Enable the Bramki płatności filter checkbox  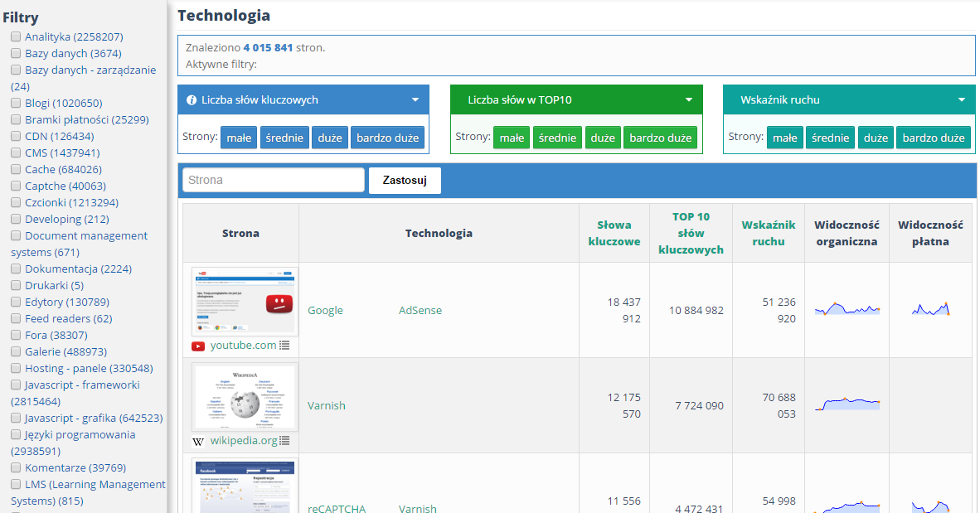pyautogui.click(x=16, y=119)
